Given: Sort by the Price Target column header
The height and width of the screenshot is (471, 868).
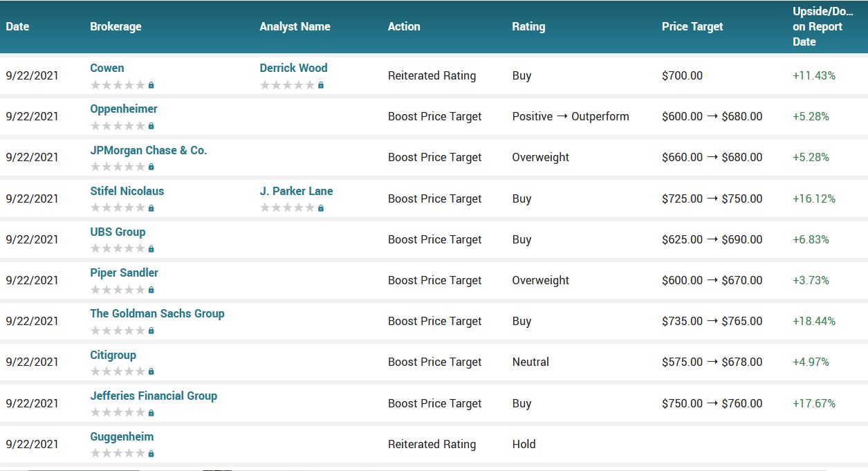Looking at the screenshot, I should 692,26.
